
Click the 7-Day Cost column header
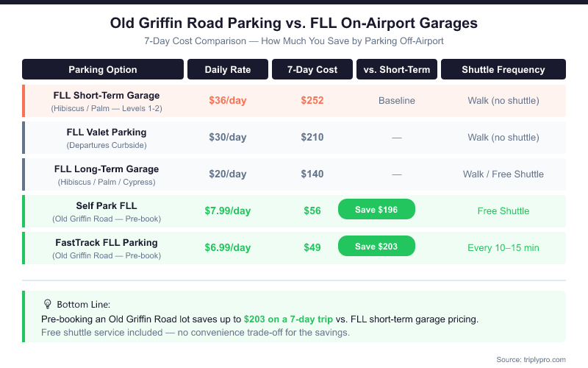pos(312,70)
